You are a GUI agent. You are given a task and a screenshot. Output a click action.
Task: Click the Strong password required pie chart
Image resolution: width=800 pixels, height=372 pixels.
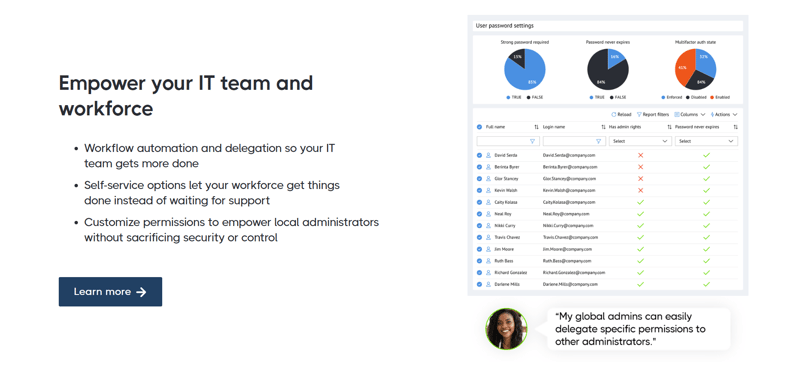(524, 69)
